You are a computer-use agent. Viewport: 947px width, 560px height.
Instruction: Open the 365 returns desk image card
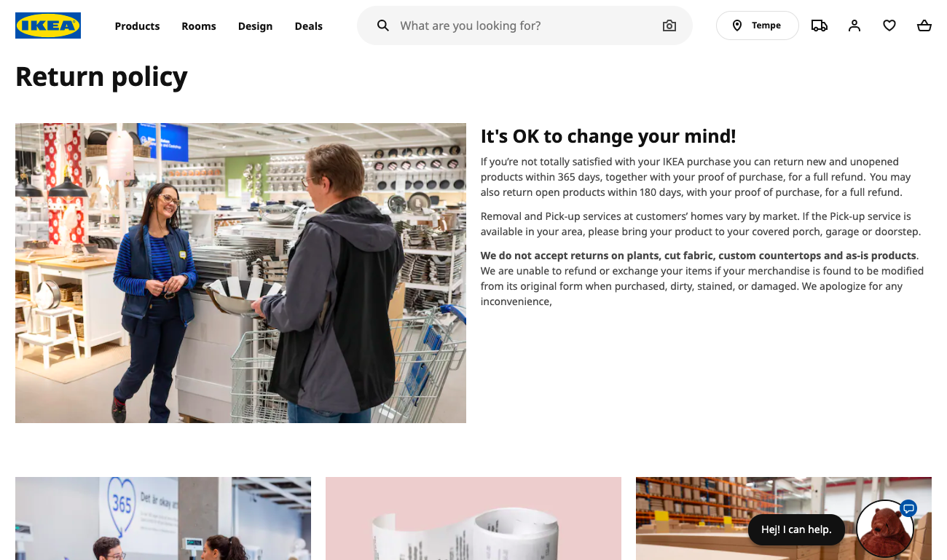163,518
